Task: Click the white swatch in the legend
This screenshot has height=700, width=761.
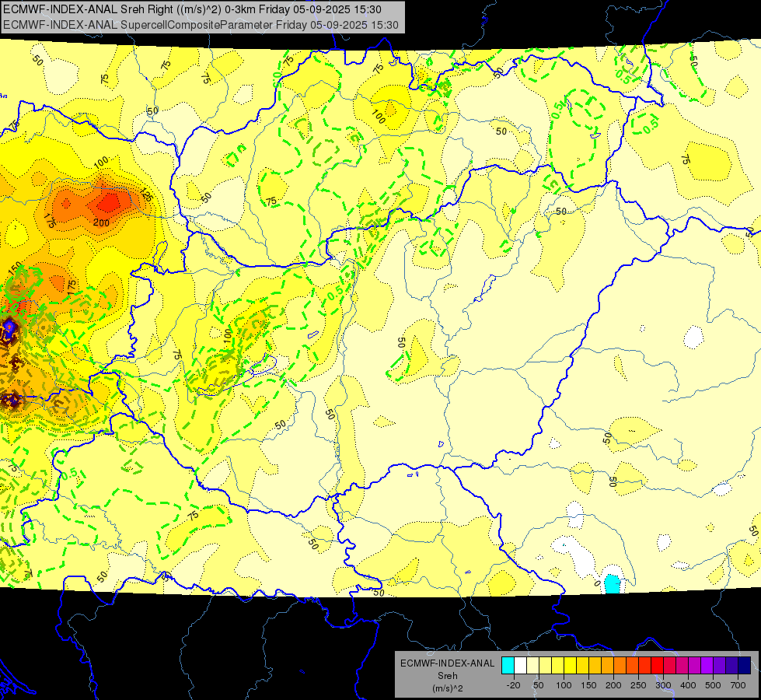Action: coord(520,665)
